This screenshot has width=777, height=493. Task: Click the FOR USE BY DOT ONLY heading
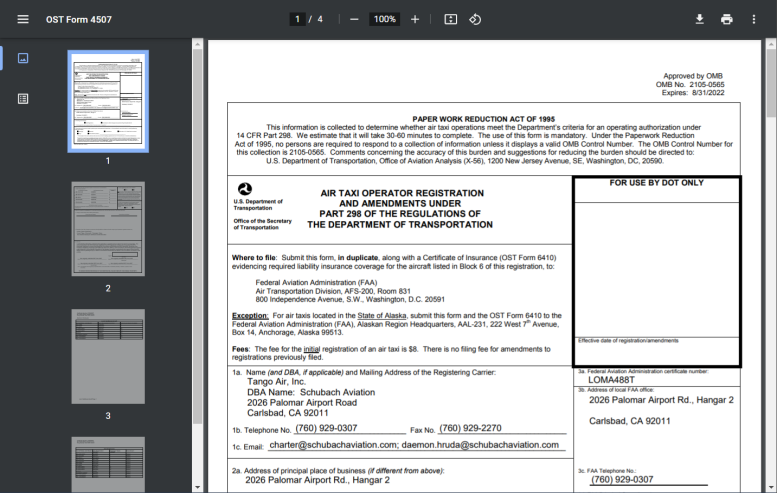pyautogui.click(x=657, y=183)
